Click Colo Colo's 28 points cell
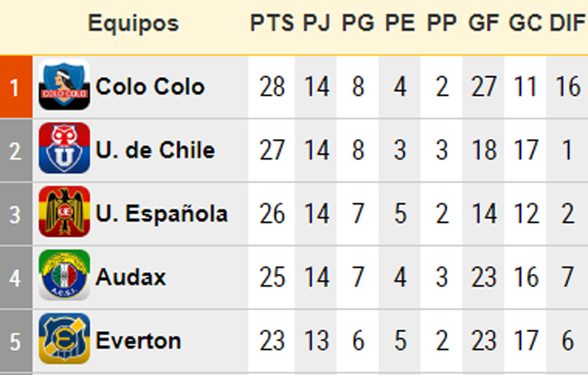 point(272,87)
